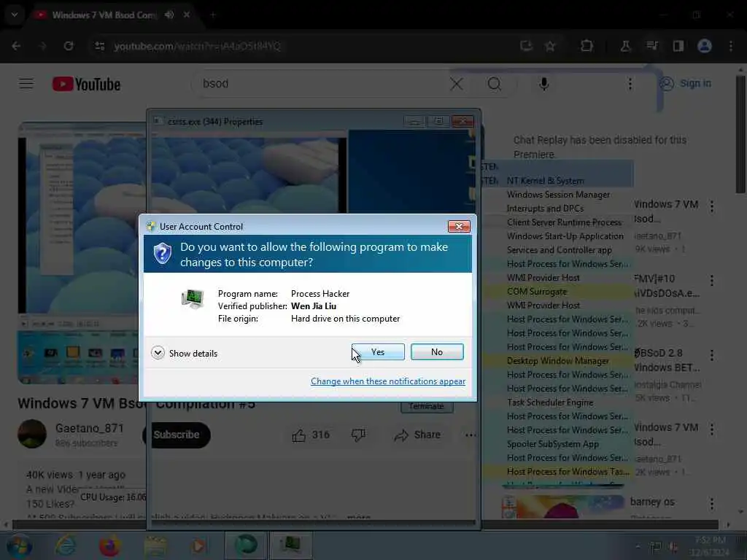Open Firefox from taskbar
This screenshot has width=747, height=560.
(x=109, y=545)
